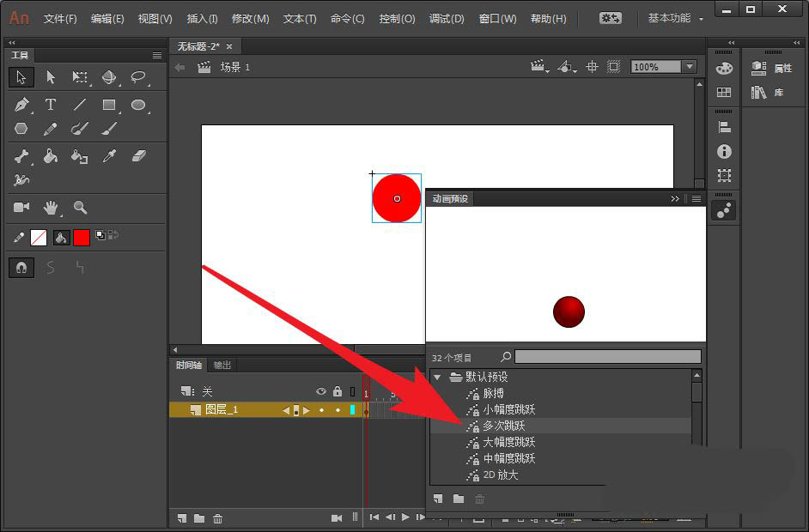This screenshot has height=532, width=809.
Task: Click the stroke color swatch
Action: (39, 238)
